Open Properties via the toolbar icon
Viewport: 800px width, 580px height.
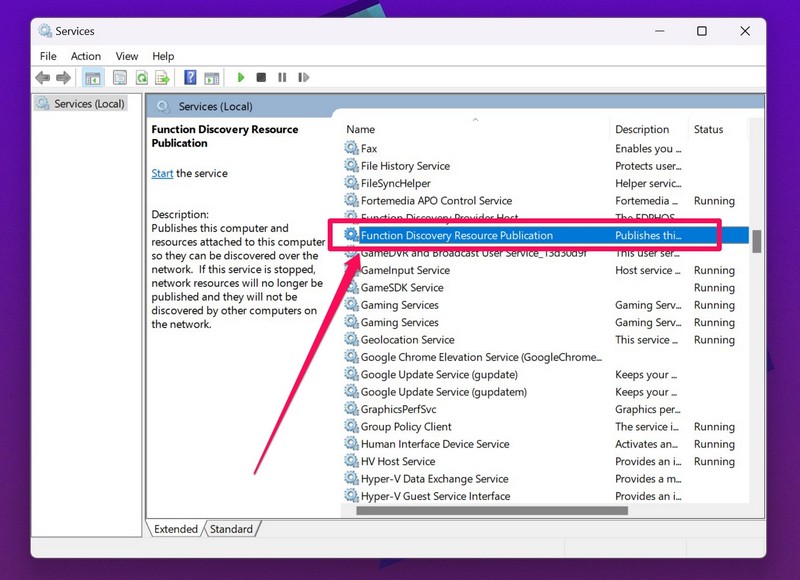[x=120, y=78]
